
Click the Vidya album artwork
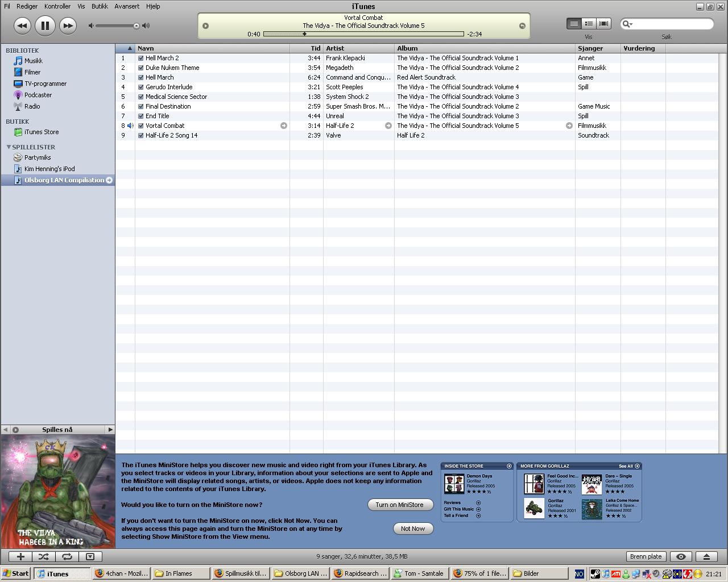(58, 492)
